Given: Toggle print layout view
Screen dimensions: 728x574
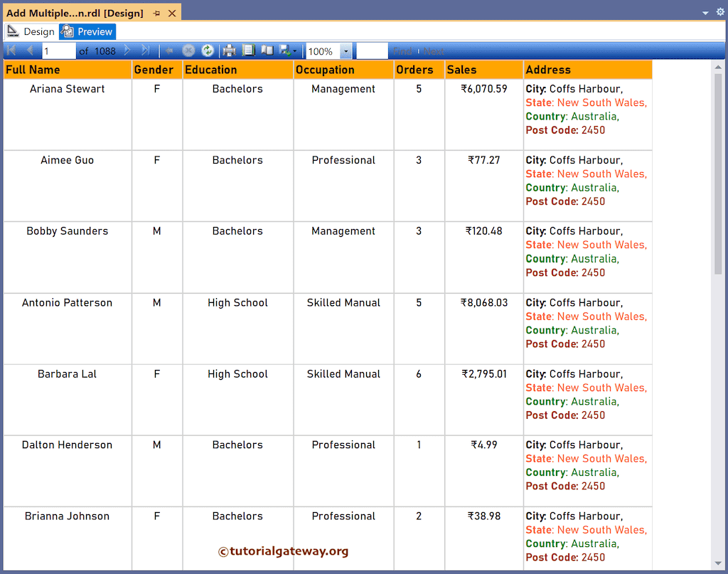Looking at the screenshot, I should pos(269,50).
